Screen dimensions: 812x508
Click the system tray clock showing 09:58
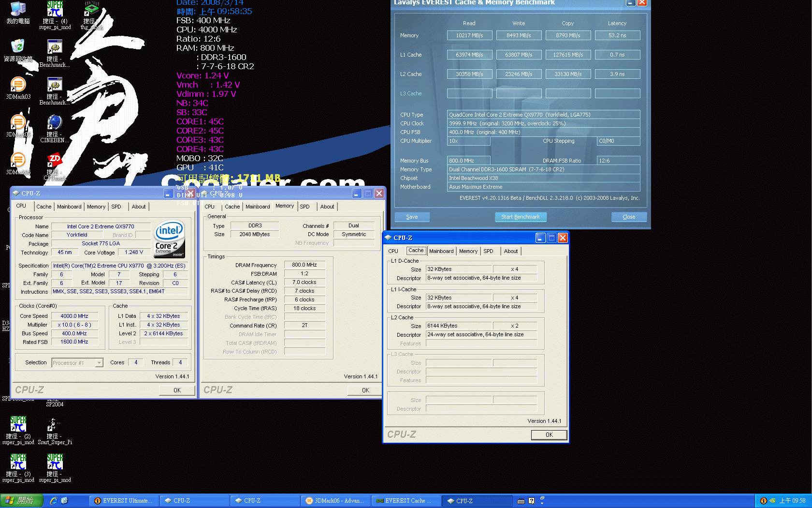coord(793,501)
